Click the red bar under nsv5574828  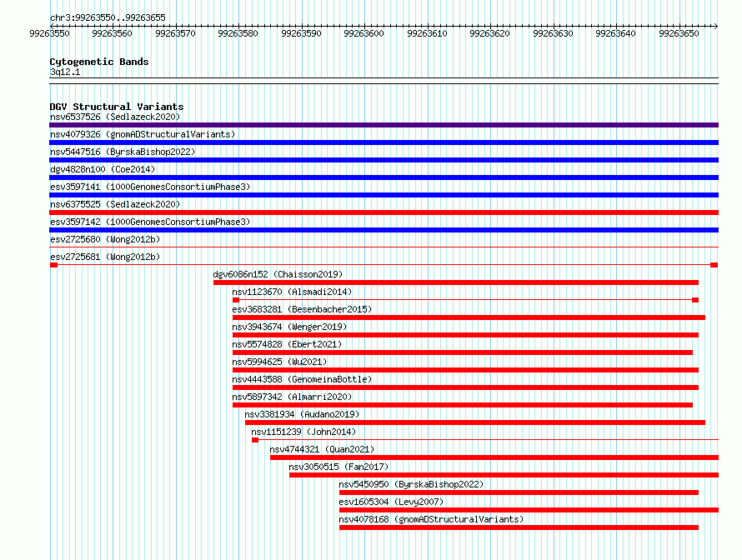pyautogui.click(x=463, y=352)
